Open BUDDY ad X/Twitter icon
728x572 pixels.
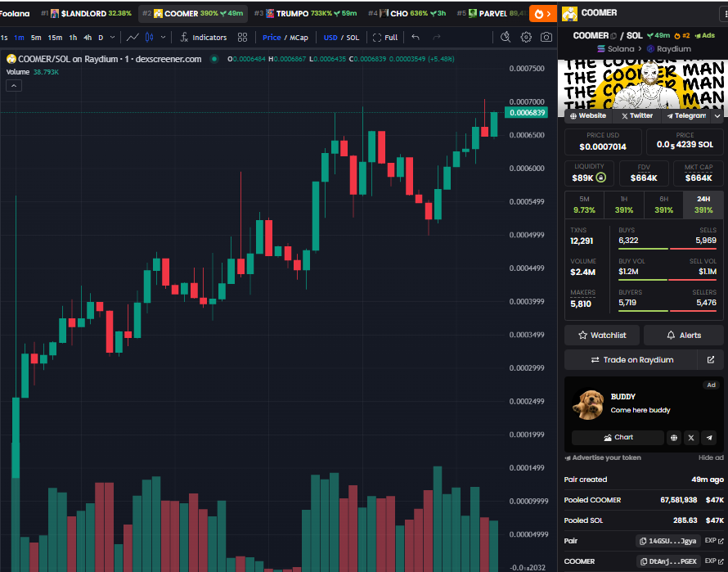tap(691, 437)
